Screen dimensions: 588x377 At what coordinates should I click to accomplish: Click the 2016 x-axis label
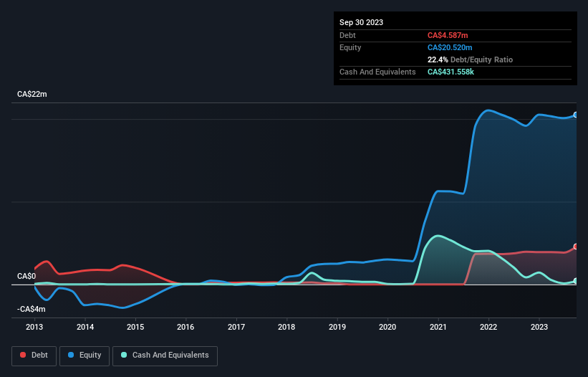click(185, 327)
